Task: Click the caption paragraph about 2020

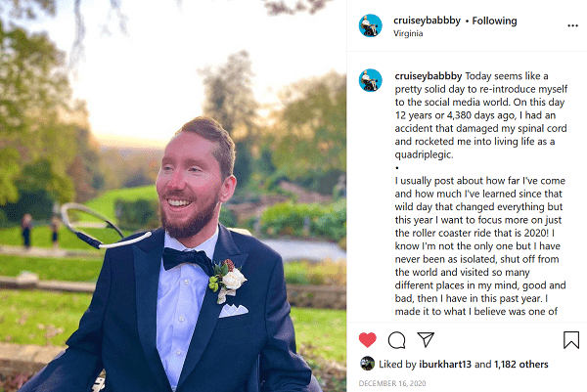Action: (x=480, y=246)
